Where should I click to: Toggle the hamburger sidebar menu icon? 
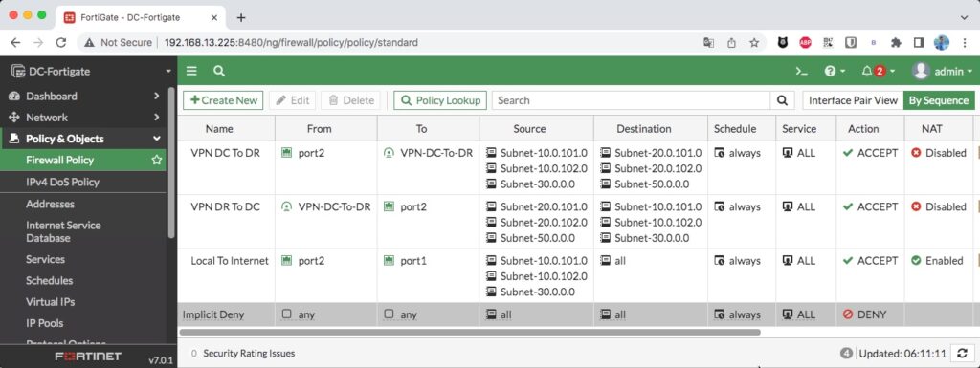pos(191,71)
